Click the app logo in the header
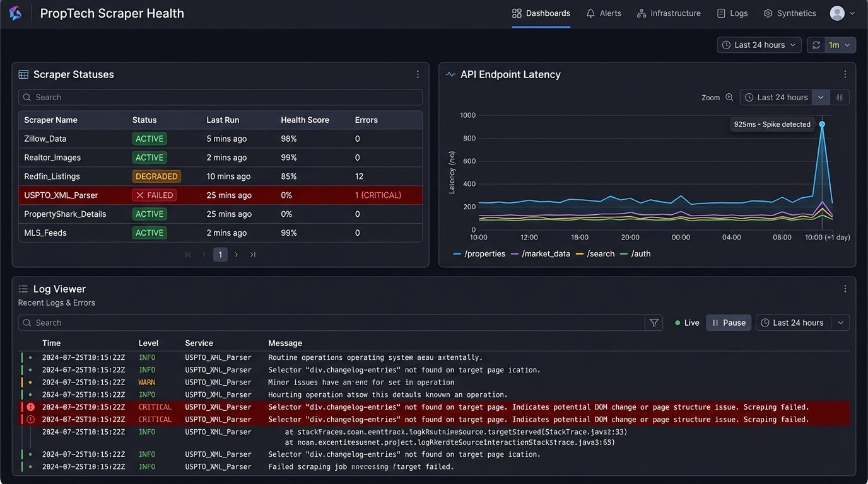The height and width of the screenshot is (484, 868). click(x=15, y=13)
